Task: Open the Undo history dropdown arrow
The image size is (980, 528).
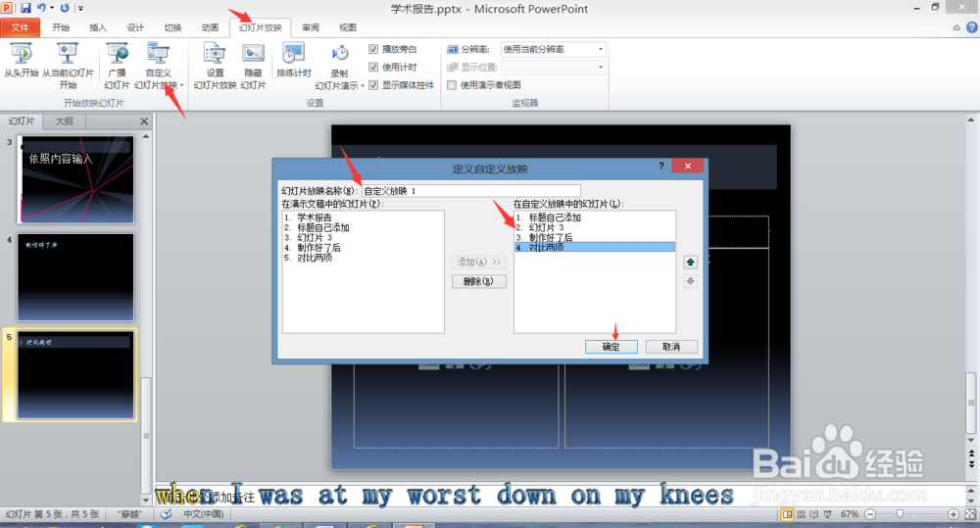Action: click(x=51, y=8)
